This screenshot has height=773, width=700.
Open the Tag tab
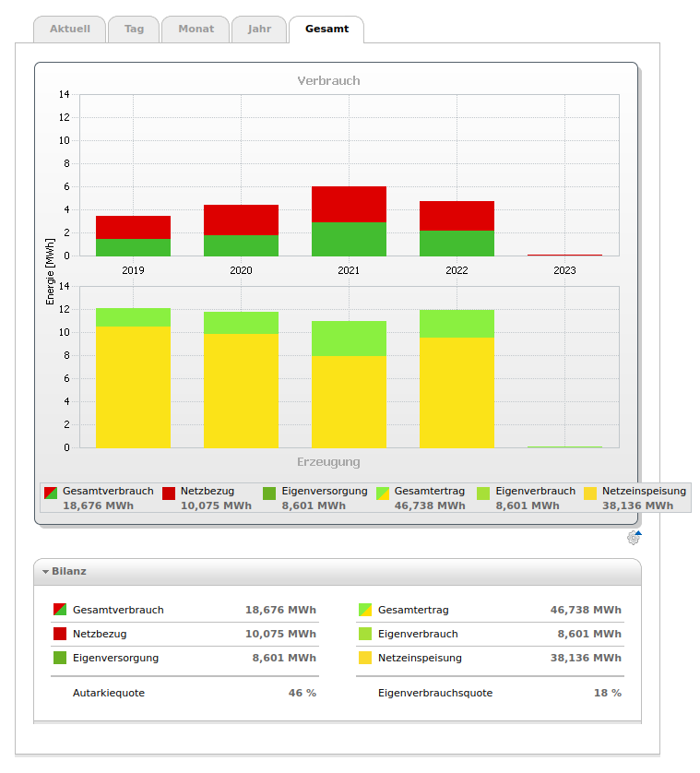coord(134,29)
